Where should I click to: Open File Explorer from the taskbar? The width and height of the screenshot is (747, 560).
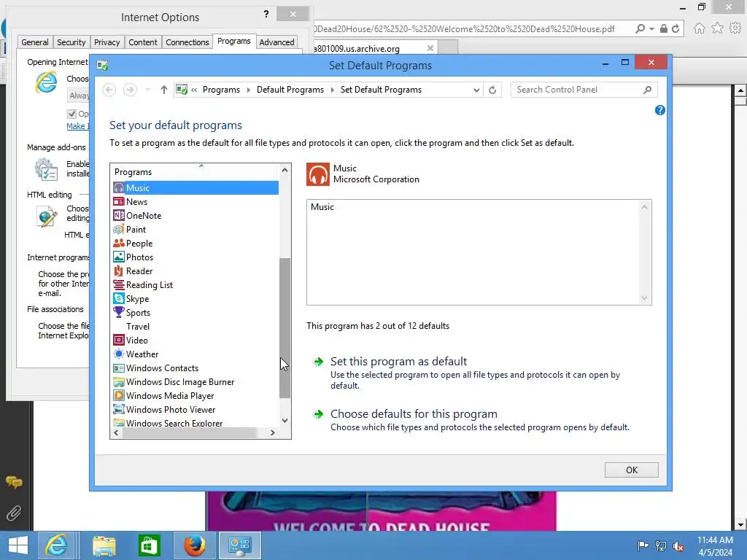104,545
